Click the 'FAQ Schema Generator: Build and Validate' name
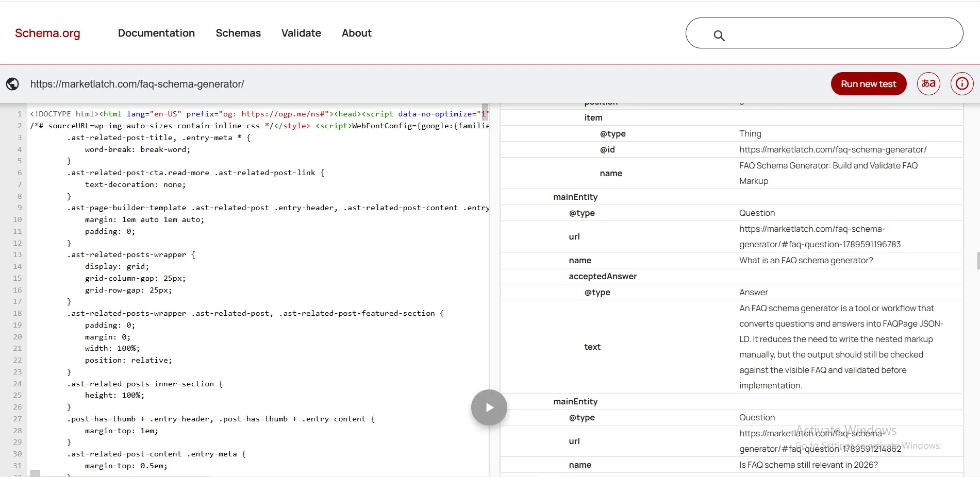Viewport: 980px width, 477px height. (828, 173)
